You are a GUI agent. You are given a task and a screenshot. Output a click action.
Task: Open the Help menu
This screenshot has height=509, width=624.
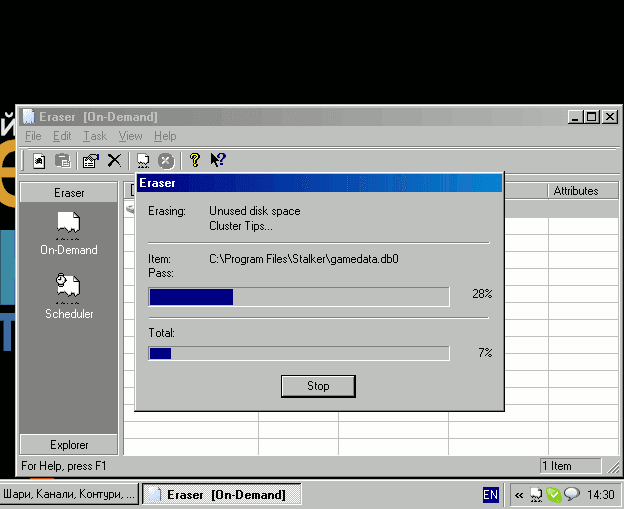tap(165, 136)
